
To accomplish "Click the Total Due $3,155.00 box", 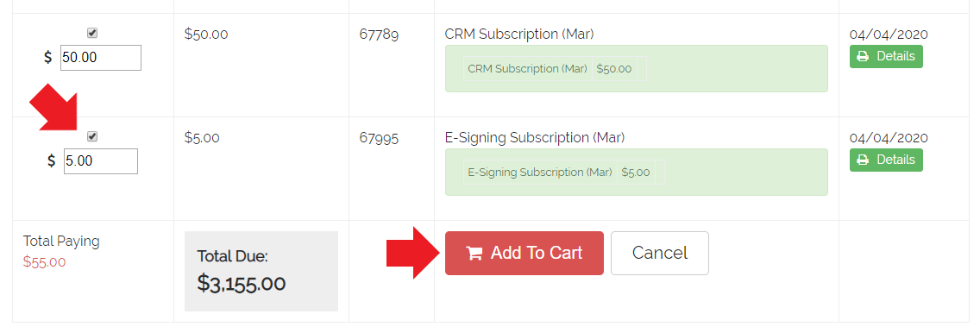I will 261,271.
